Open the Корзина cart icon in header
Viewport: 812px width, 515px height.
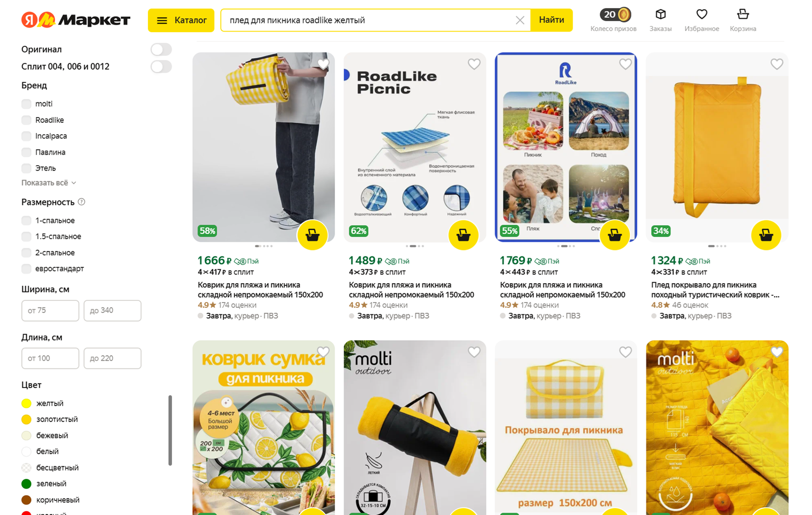tap(743, 14)
